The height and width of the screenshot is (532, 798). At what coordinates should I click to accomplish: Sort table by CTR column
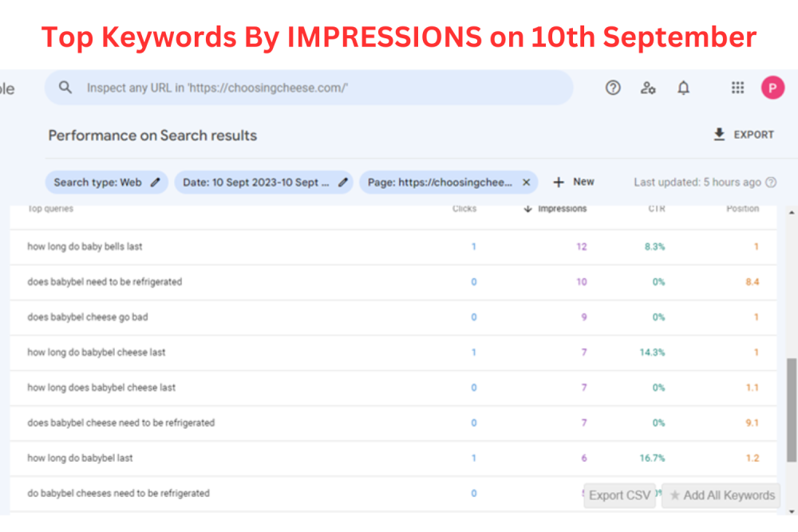(x=656, y=209)
